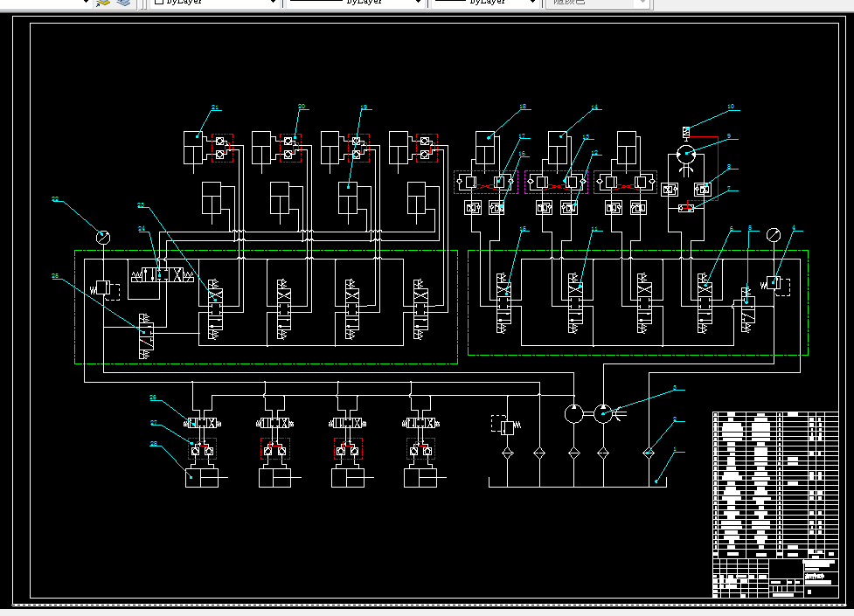Select the pump symbol pointed by callout 3
This screenshot has height=616, width=854.
603,414
